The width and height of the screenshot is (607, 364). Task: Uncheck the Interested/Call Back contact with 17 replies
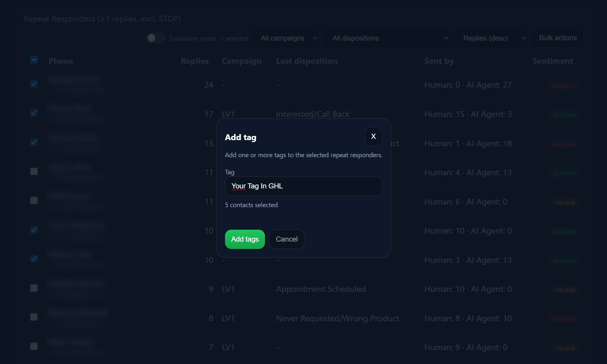coord(34,113)
